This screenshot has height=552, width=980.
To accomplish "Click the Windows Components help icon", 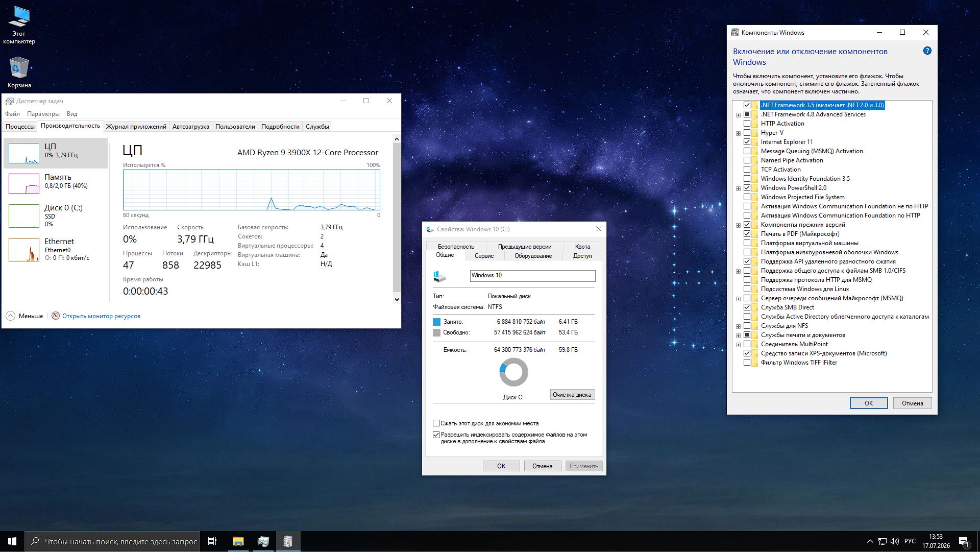I will pyautogui.click(x=927, y=51).
